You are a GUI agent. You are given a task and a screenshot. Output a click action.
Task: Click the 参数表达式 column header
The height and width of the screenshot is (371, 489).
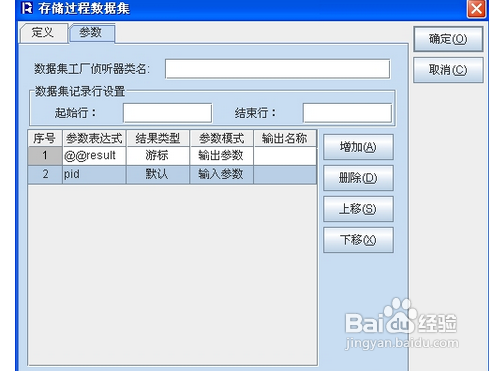coord(94,138)
